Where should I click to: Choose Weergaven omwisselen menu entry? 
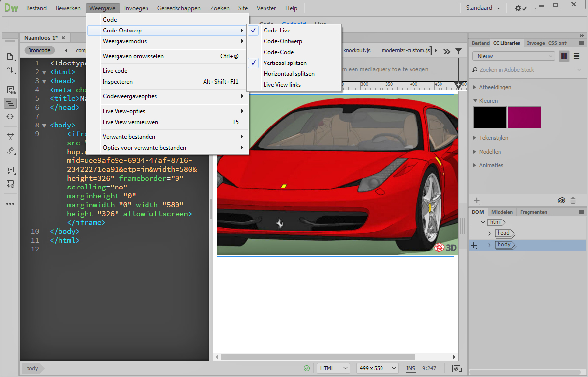167,56
